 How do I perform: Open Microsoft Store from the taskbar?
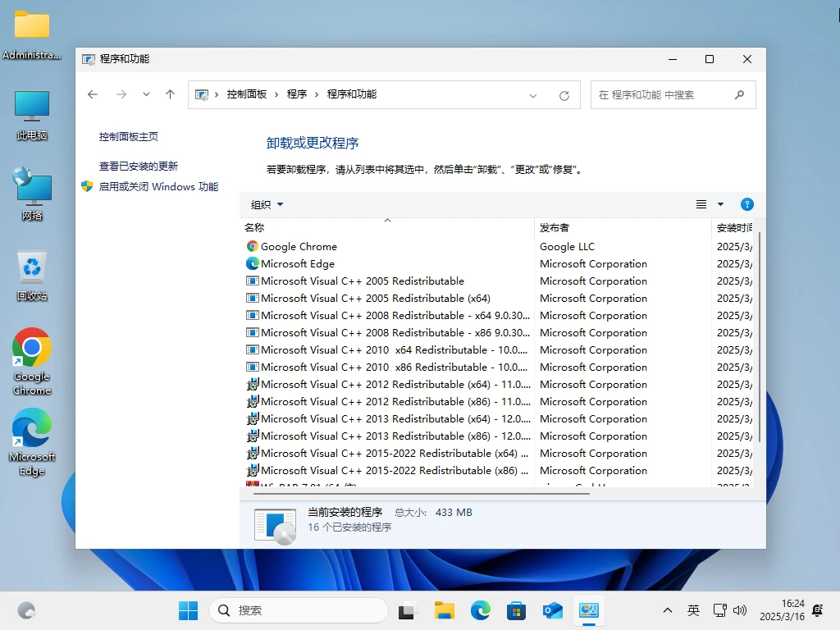(517, 610)
